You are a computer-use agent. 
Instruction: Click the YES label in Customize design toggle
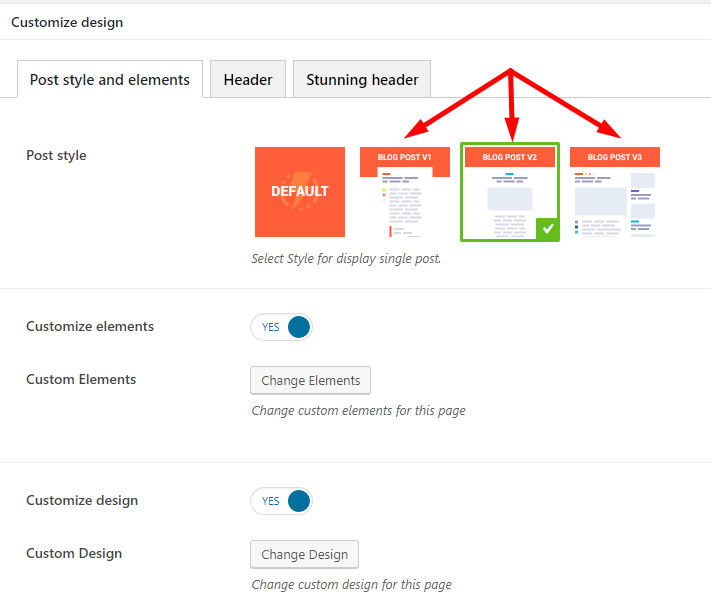[271, 501]
